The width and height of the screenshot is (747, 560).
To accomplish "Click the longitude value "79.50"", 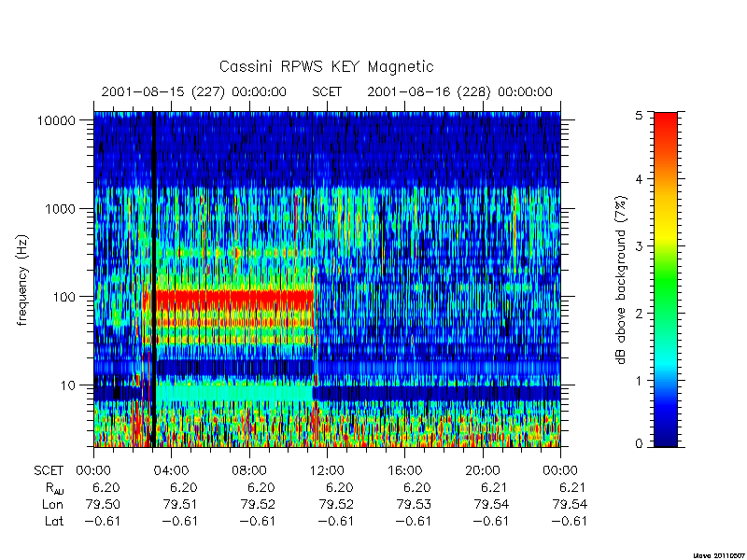I will (103, 504).
